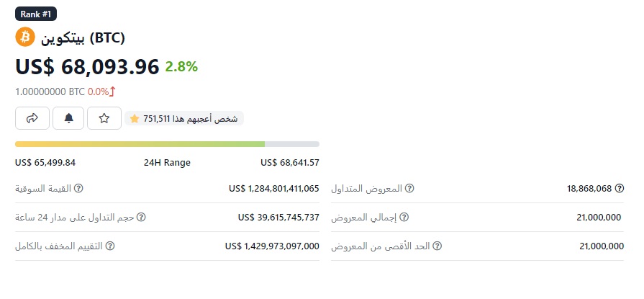The height and width of the screenshot is (299, 644).
Task: Click the market cap value US$ 1,284,801,411,065
Action: 273,189
